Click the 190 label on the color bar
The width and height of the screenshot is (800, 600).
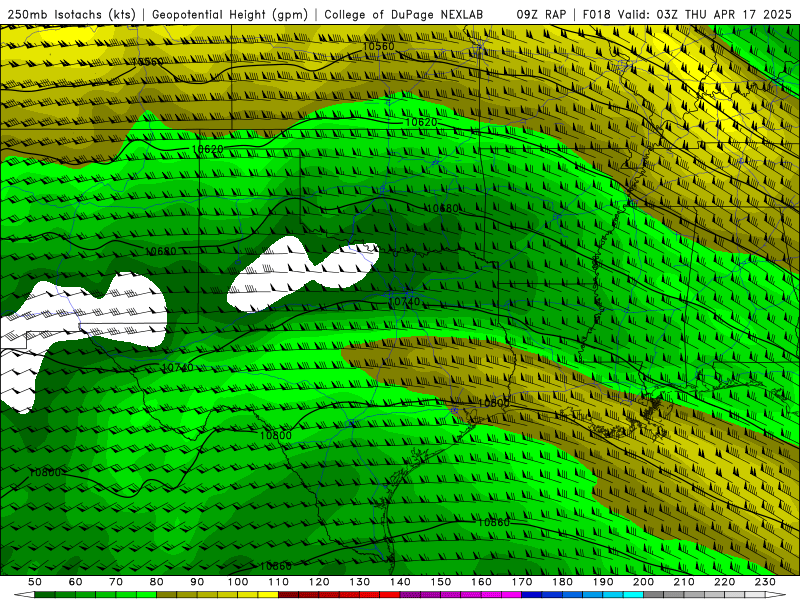click(x=603, y=582)
